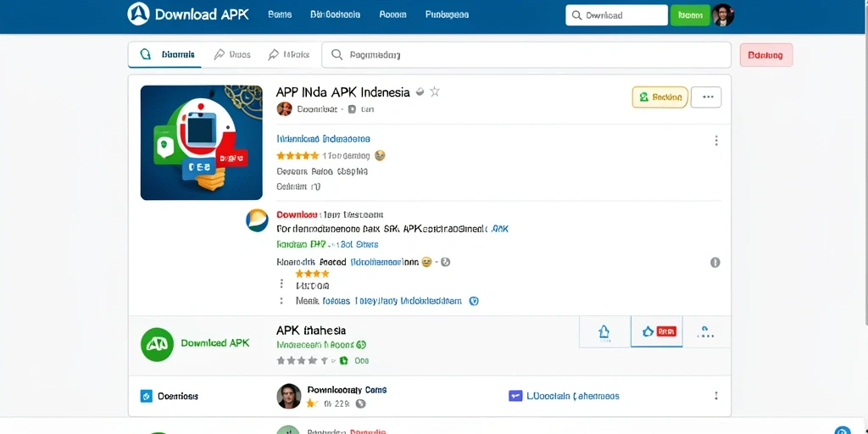Click the pink button right of the filter bar
Viewport: 868px width, 434px height.
tap(766, 55)
